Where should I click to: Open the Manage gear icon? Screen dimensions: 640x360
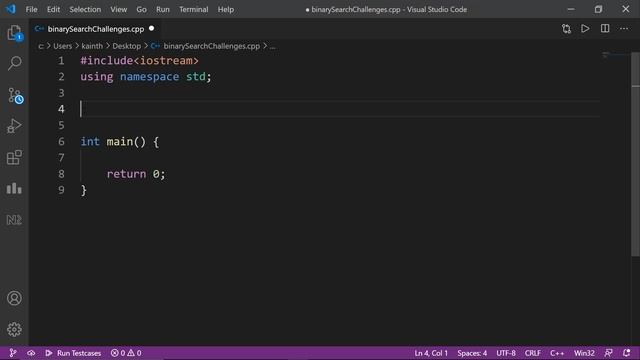point(14,329)
